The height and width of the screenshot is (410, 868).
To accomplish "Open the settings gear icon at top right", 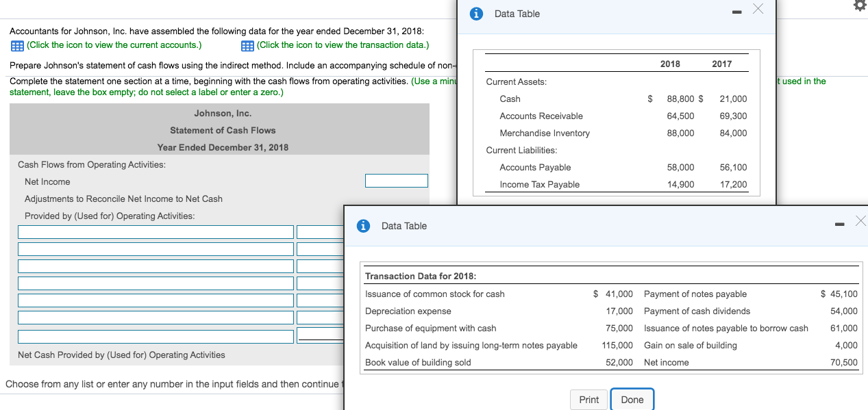I will coord(860,6).
